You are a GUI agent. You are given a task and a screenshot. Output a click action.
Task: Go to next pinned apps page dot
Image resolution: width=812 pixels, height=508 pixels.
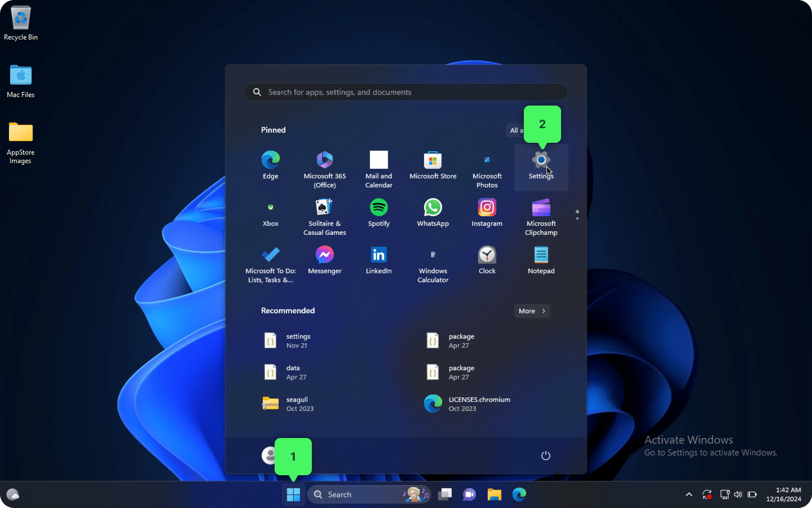click(x=577, y=218)
